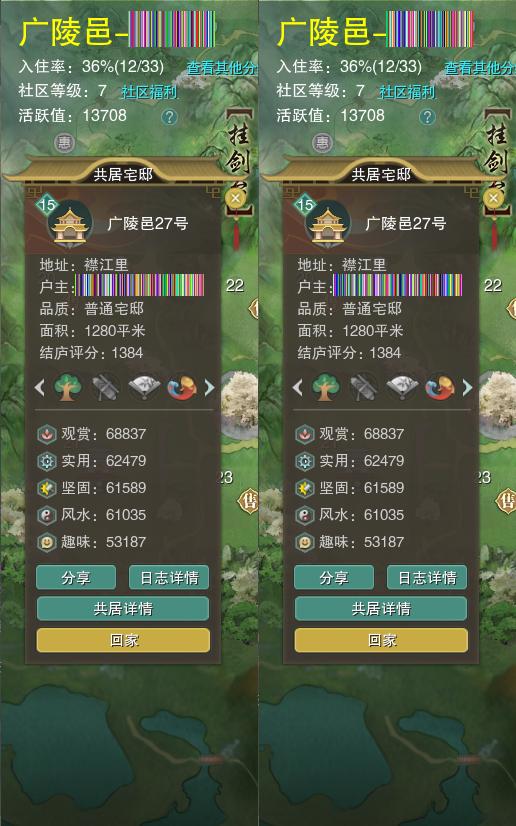The width and height of the screenshot is (516, 826).
Task: Click the tree icon in left panel
Action: pyautogui.click(x=68, y=388)
